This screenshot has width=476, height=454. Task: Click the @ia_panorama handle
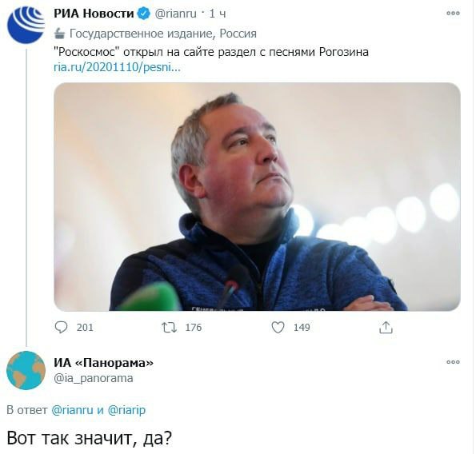point(94,379)
